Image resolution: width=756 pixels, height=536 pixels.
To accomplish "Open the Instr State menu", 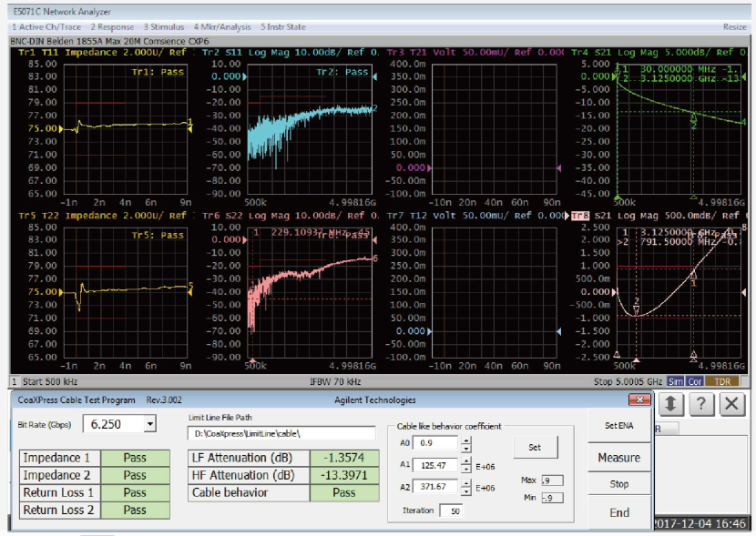I will 282,27.
